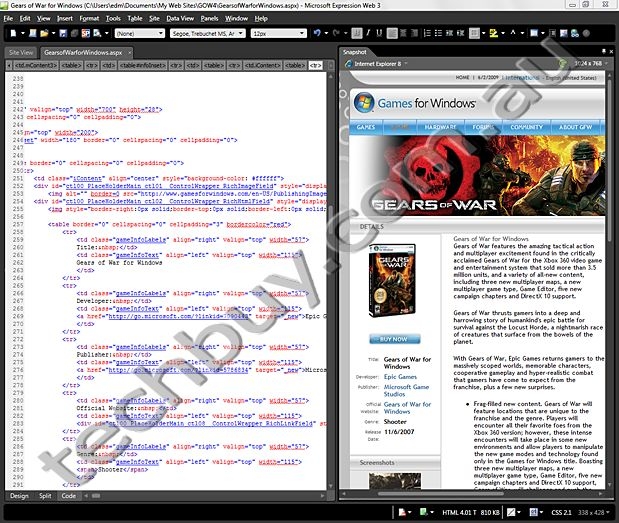Click the Font Color A icon
Image resolution: width=619 pixels, height=523 pixels.
coord(513,34)
